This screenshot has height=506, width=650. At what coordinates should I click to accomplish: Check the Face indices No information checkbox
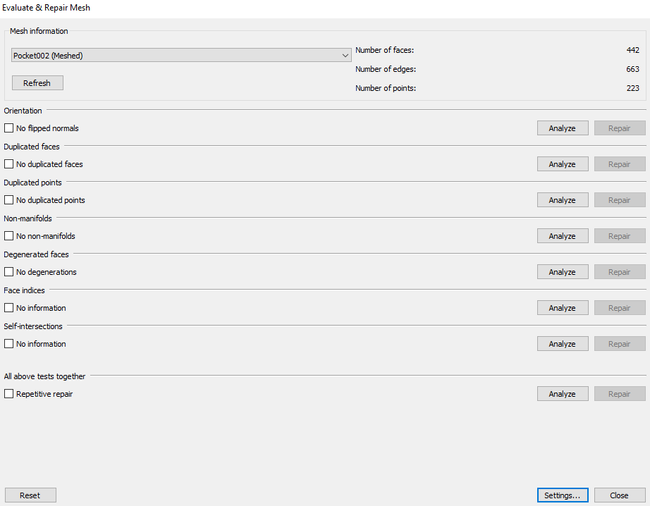point(9,308)
